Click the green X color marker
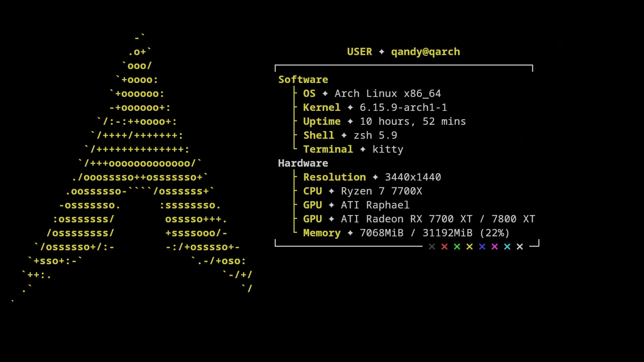Viewport: 644px width, 362px height. pos(457,247)
